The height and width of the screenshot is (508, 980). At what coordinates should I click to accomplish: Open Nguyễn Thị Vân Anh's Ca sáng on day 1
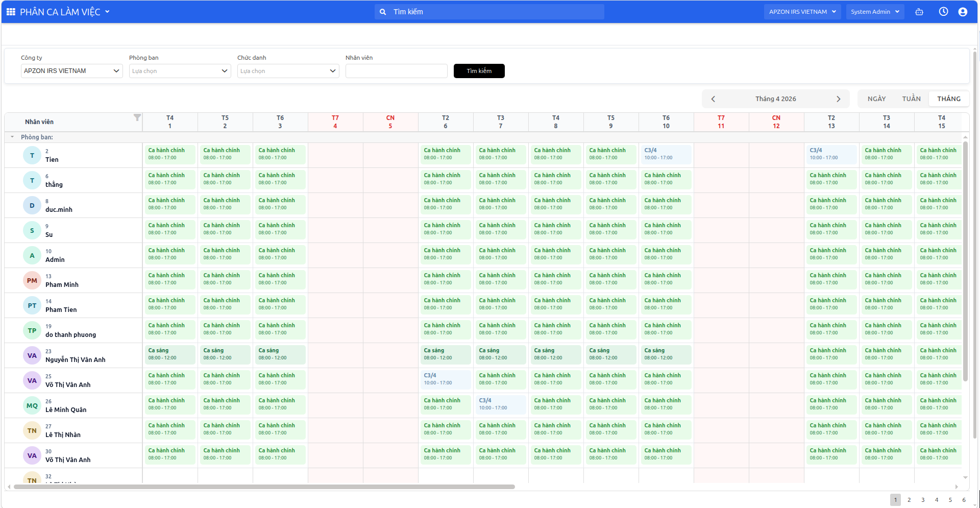coord(170,354)
